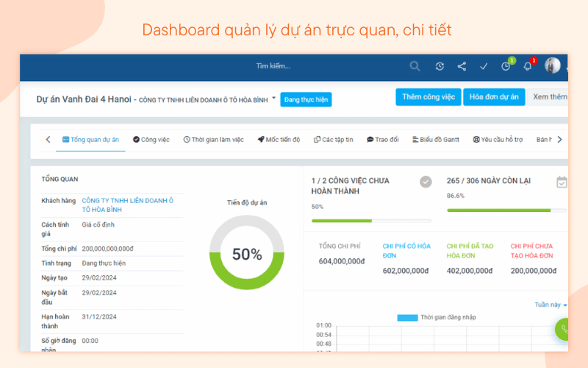
Task: Open the timer clock with green badge
Action: point(506,66)
